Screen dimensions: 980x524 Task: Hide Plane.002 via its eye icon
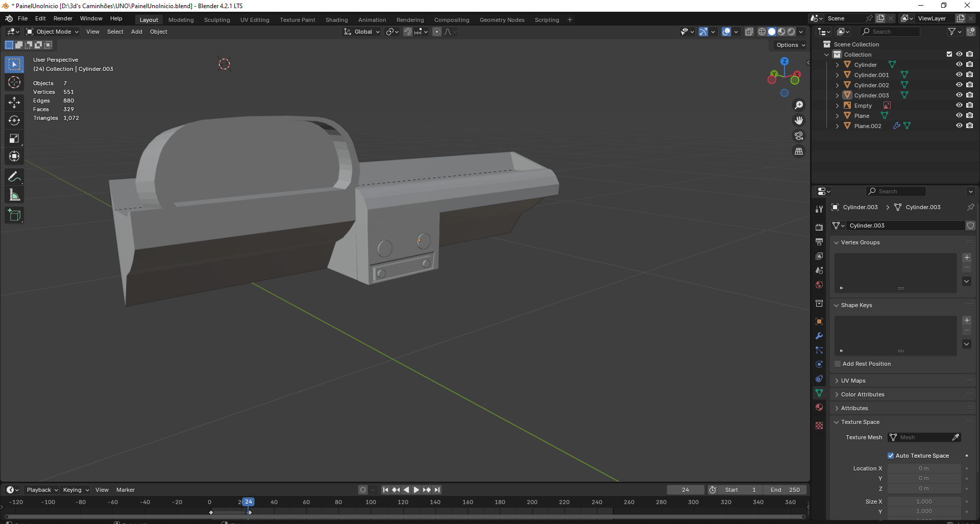(x=959, y=126)
